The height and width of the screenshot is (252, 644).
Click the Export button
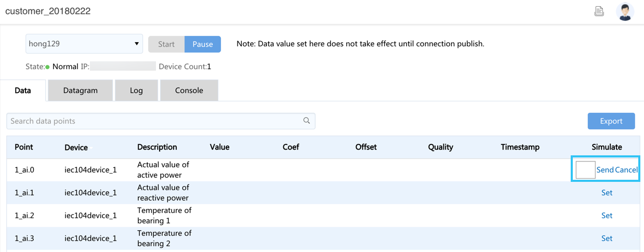[x=611, y=121]
